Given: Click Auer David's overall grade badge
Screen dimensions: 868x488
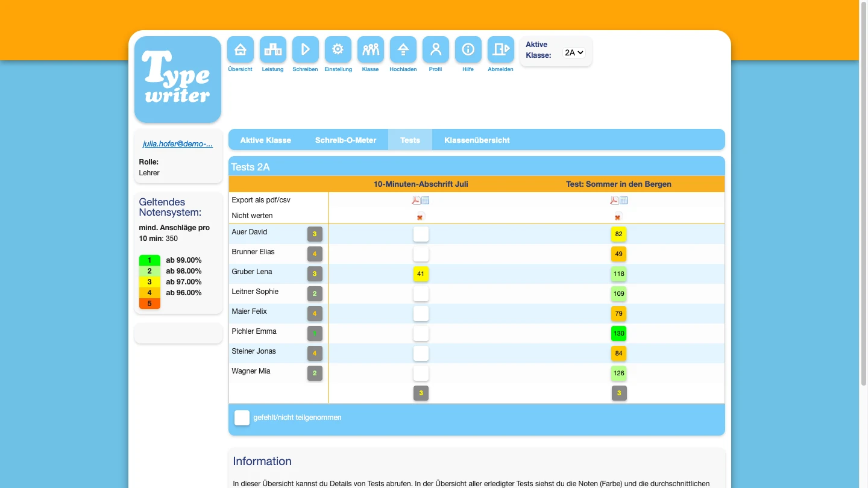Looking at the screenshot, I should (315, 234).
